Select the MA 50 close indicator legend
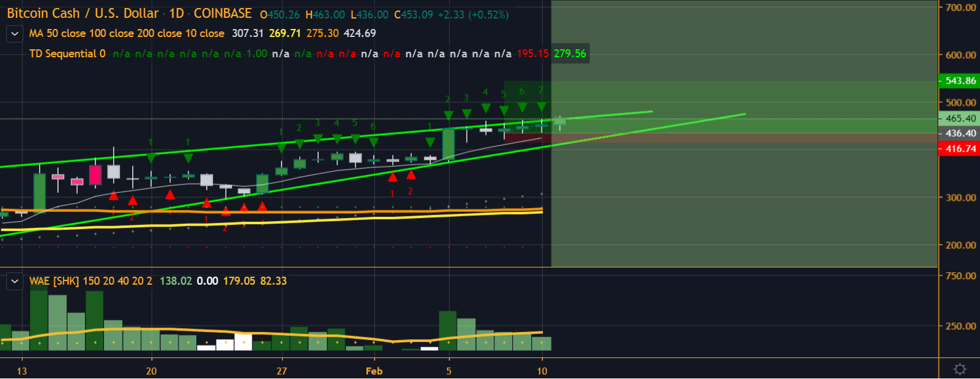 127,33
